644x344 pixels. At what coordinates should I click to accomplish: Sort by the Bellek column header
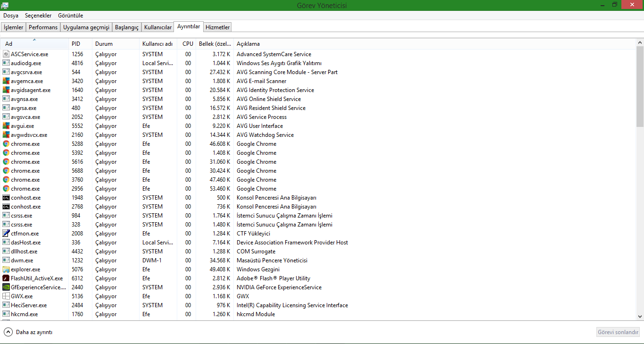click(215, 44)
